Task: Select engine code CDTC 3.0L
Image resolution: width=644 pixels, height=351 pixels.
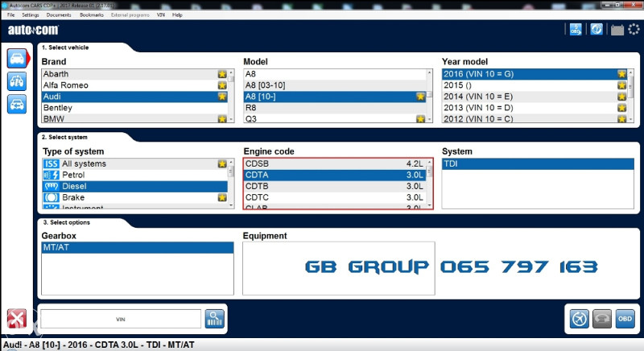Action: (335, 197)
